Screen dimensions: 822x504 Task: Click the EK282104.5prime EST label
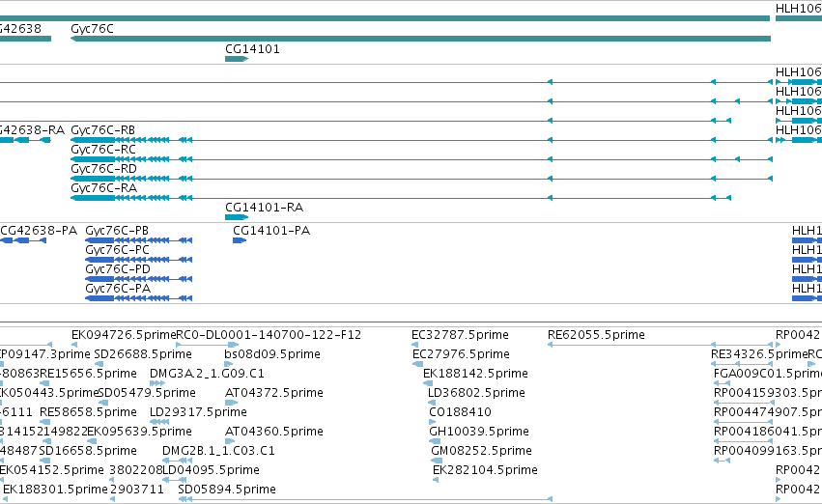tap(486, 470)
